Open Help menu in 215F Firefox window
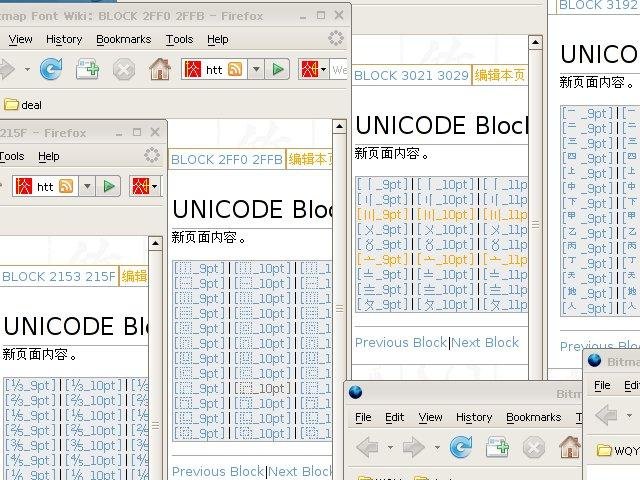Screen dimensions: 640x480 [49, 156]
